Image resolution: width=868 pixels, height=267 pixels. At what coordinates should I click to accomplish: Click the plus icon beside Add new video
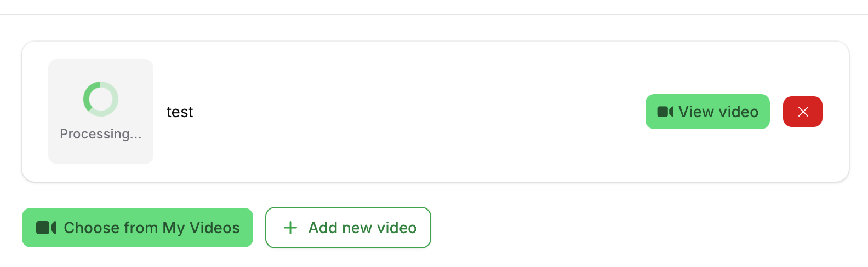click(290, 228)
